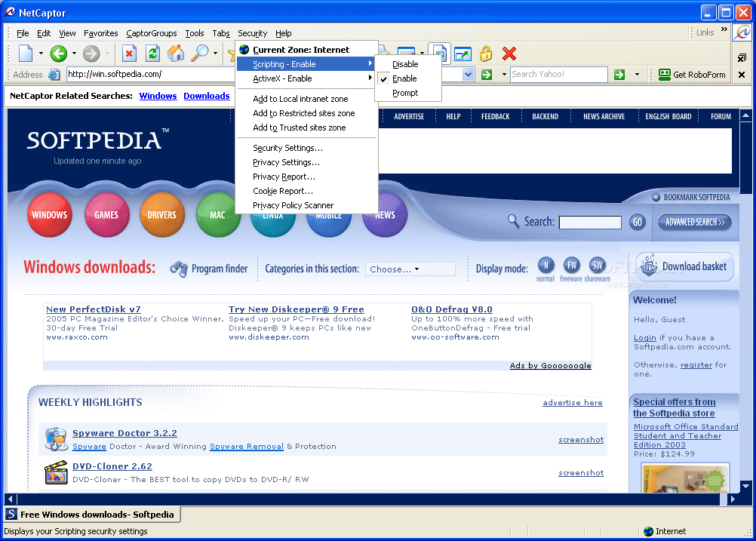Open dropdown arrow left of Yahoo search box
Image resolution: width=756 pixels, height=541 pixels.
pyautogui.click(x=504, y=74)
